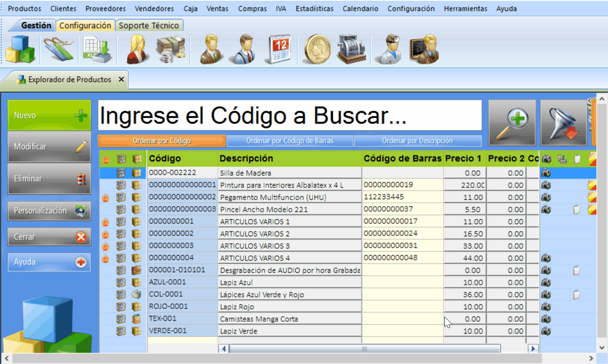Open the colored cubes products icon in toolbar
This screenshot has height=364, width=608.
tap(20, 49)
